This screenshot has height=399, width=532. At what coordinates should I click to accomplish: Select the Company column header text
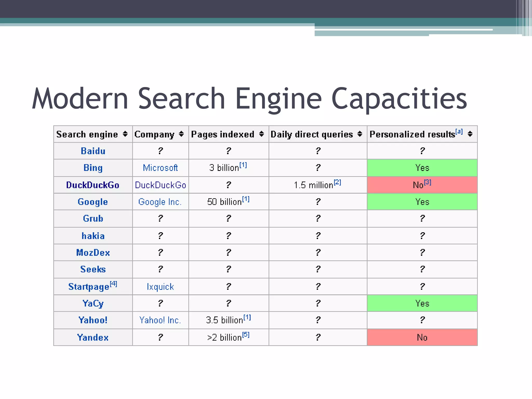(154, 134)
